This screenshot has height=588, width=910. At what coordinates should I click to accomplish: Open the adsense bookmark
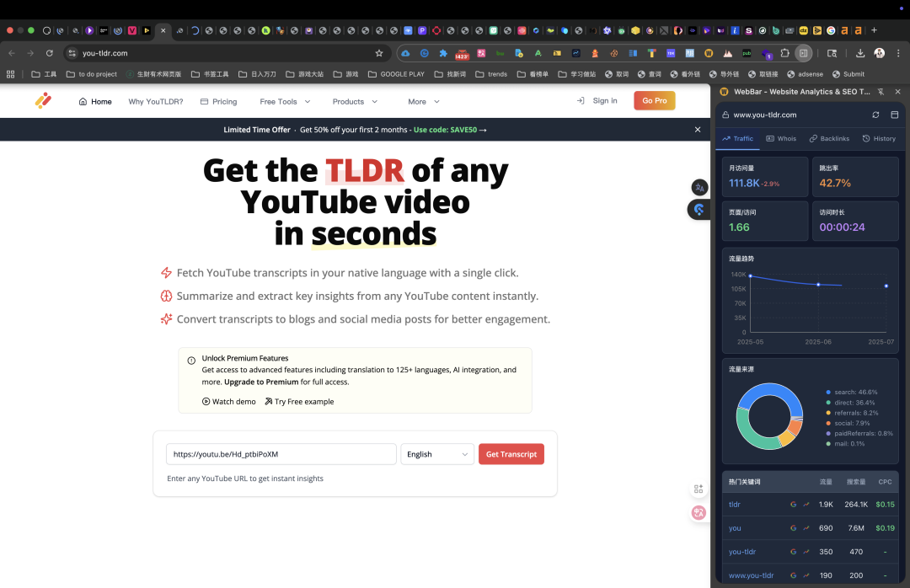pyautogui.click(x=805, y=74)
